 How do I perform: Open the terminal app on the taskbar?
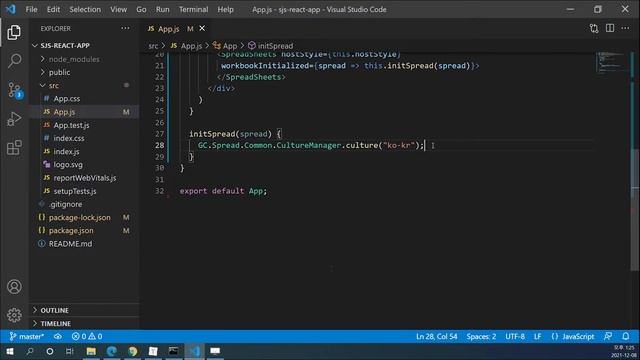pyautogui.click(x=173, y=351)
